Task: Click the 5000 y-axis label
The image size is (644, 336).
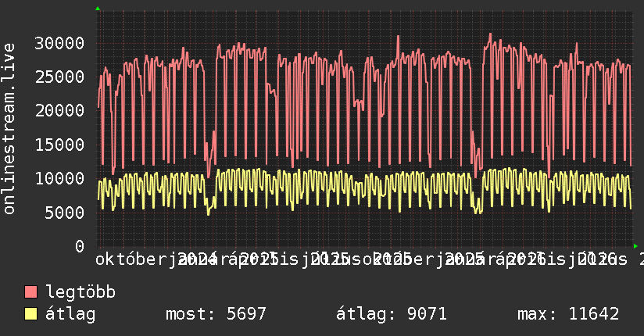Action: click(65, 213)
